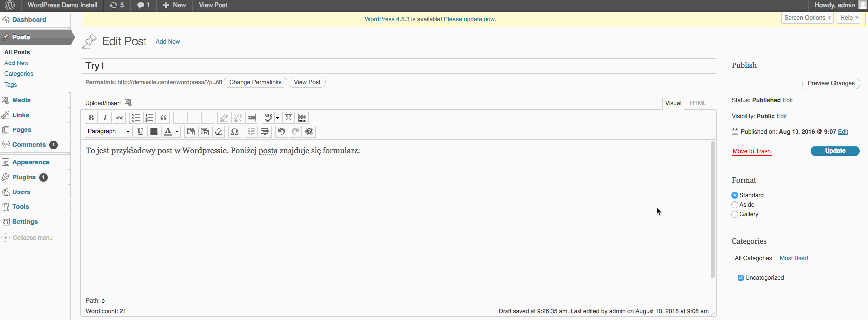Image resolution: width=868 pixels, height=320 pixels.
Task: Insert custom character omega icon
Action: pyautogui.click(x=235, y=131)
